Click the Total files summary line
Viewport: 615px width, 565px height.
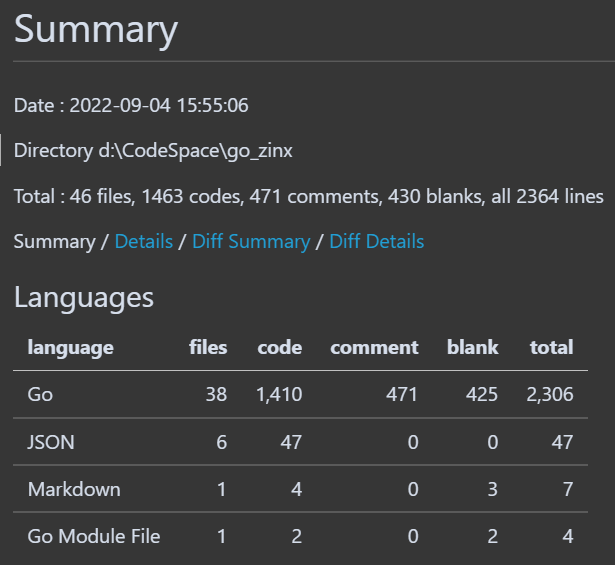tap(308, 197)
